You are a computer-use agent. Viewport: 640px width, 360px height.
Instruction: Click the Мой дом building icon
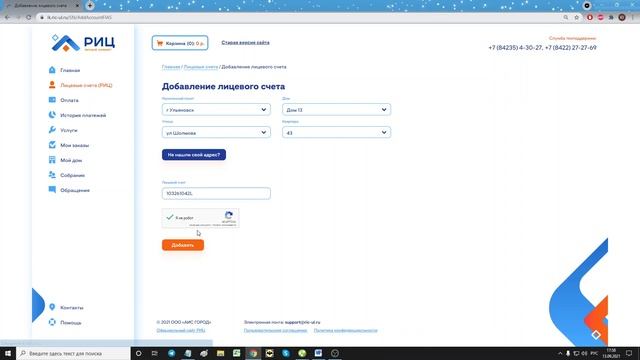pos(52,160)
